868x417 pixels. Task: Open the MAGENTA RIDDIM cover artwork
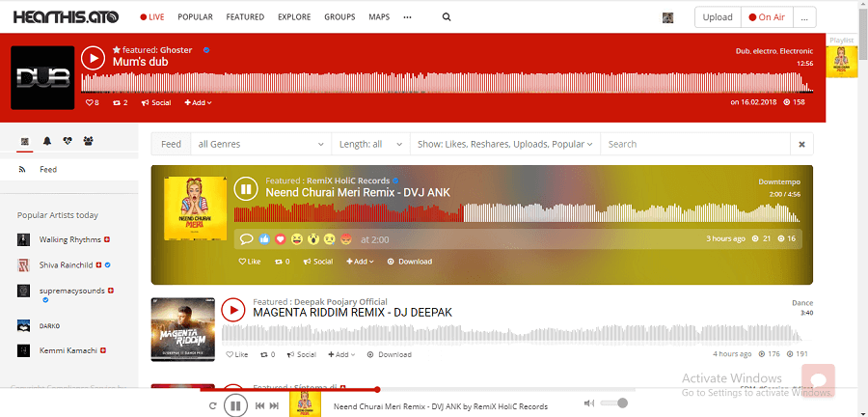[x=182, y=329]
